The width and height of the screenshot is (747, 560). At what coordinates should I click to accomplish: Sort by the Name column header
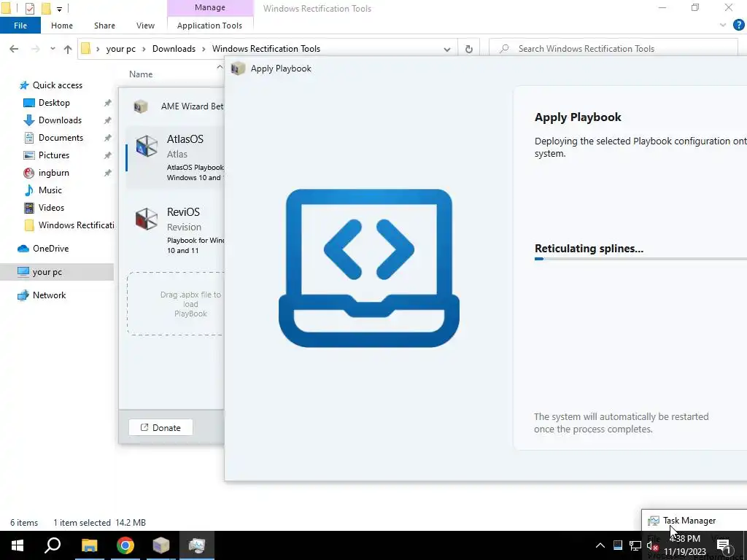pyautogui.click(x=141, y=74)
